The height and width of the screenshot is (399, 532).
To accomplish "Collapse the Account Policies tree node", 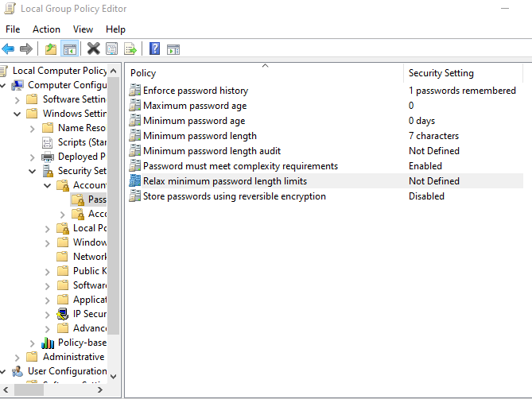I will click(x=48, y=185).
